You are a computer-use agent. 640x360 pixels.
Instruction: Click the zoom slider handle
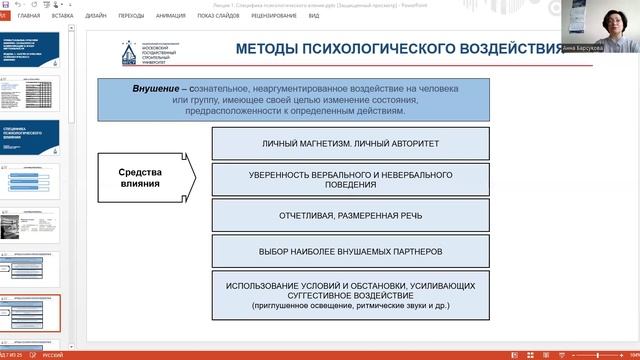pos(598,356)
